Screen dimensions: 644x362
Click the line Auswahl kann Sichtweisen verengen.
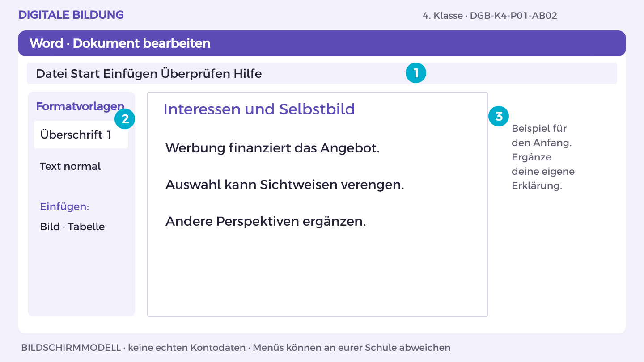285,185
